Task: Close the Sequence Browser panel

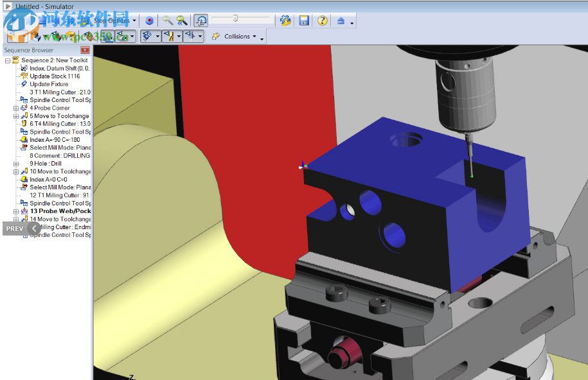Action: 85,50
